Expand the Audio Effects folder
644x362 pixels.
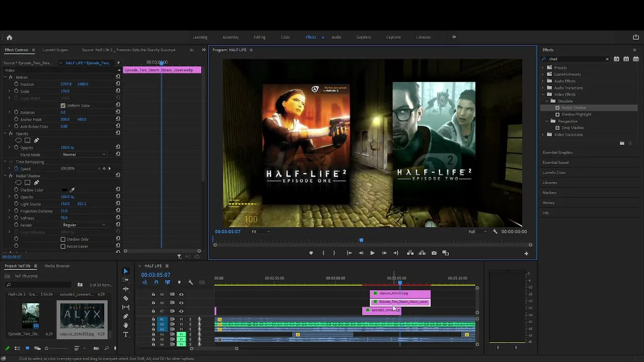coord(543,81)
